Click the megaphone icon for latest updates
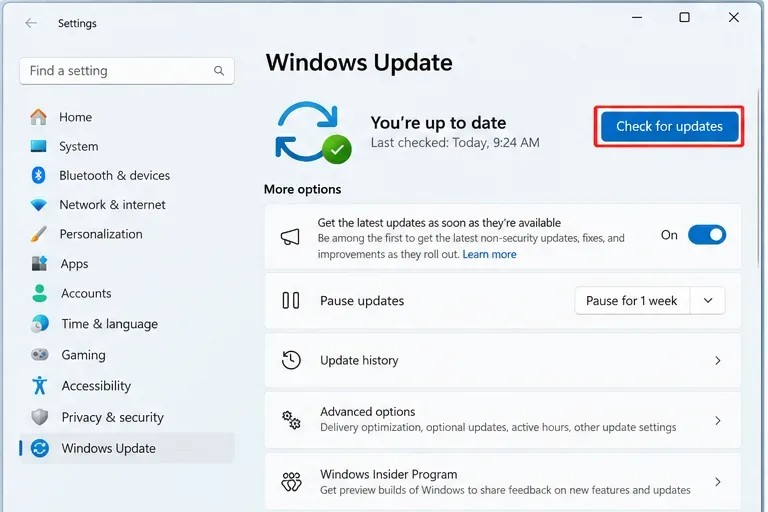This screenshot has height=512, width=768. click(x=290, y=237)
